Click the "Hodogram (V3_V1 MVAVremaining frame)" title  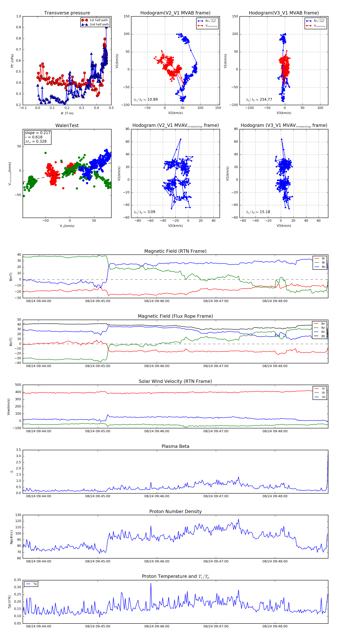pyautogui.click(x=284, y=125)
